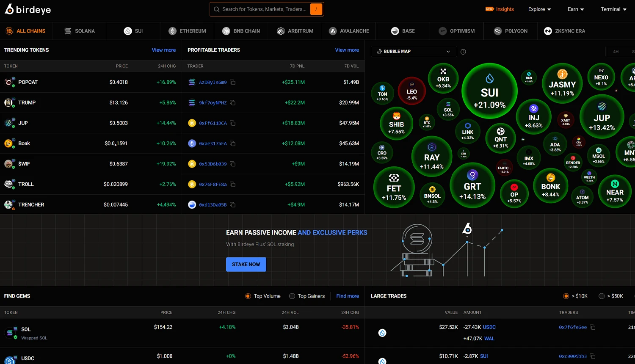Viewport: 635px width, 364px height.
Task: Select Top Volume radio button
Action: click(x=248, y=296)
